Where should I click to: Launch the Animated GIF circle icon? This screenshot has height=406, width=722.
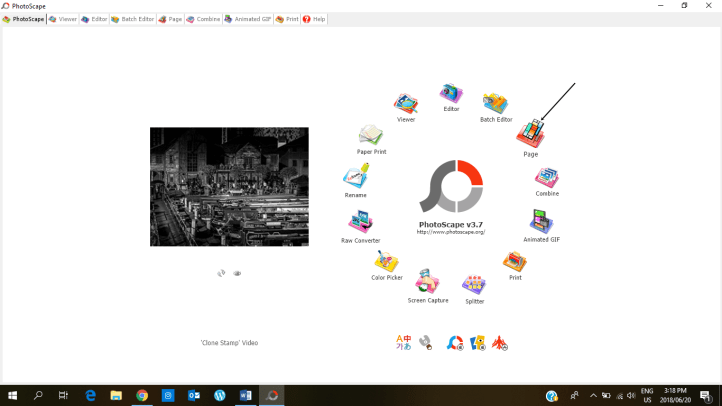[x=541, y=222]
